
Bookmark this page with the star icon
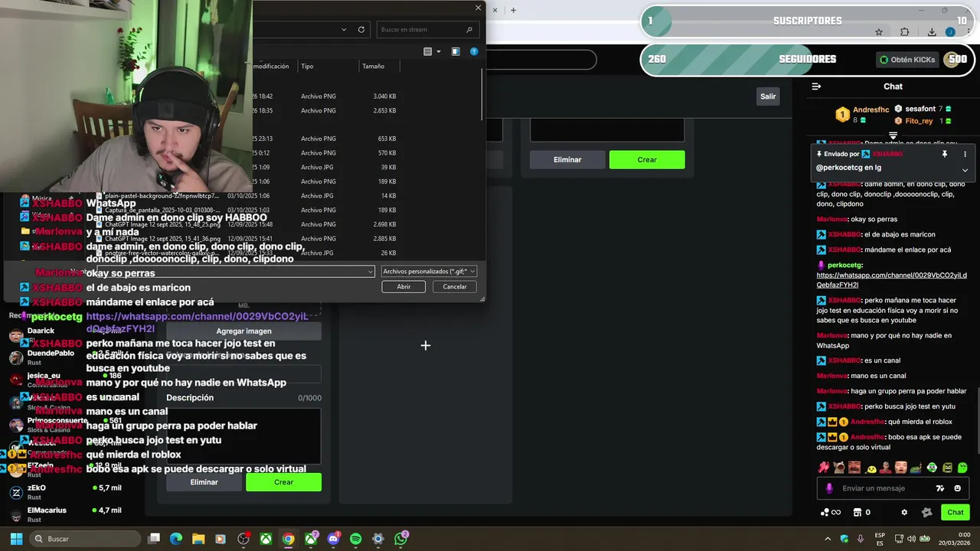(x=879, y=32)
